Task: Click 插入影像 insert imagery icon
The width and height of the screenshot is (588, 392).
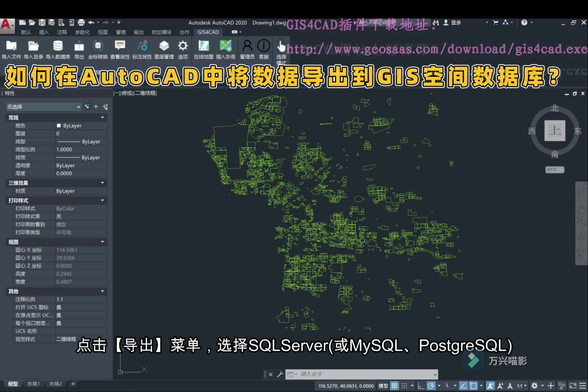Action: point(225,46)
